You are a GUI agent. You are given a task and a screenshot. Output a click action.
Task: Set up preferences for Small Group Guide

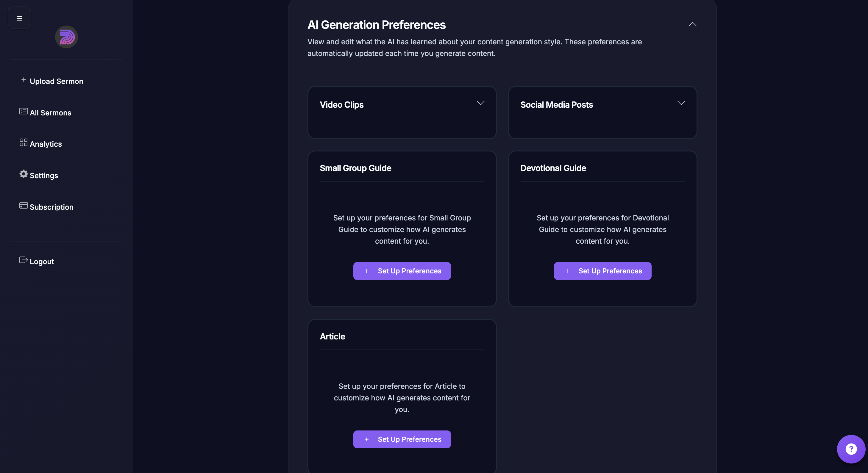(402, 271)
